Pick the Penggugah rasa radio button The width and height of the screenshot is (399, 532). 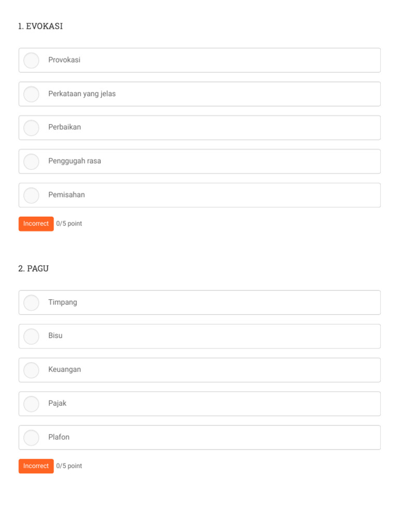[x=31, y=162]
